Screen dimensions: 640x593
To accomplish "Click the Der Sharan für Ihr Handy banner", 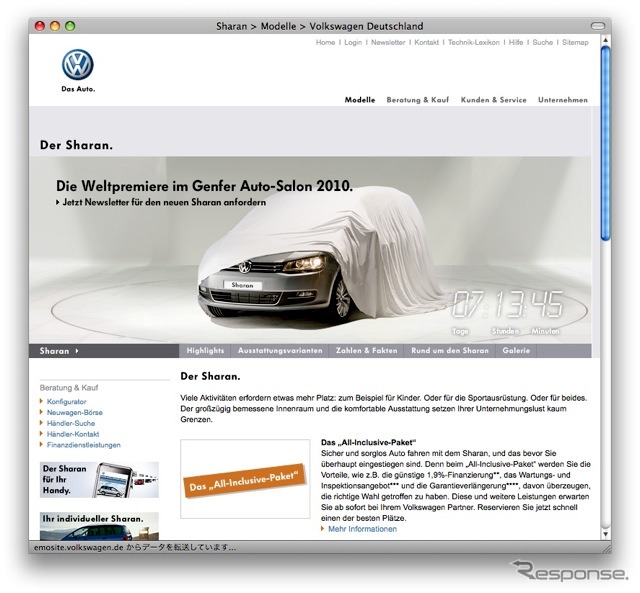I will [x=99, y=480].
